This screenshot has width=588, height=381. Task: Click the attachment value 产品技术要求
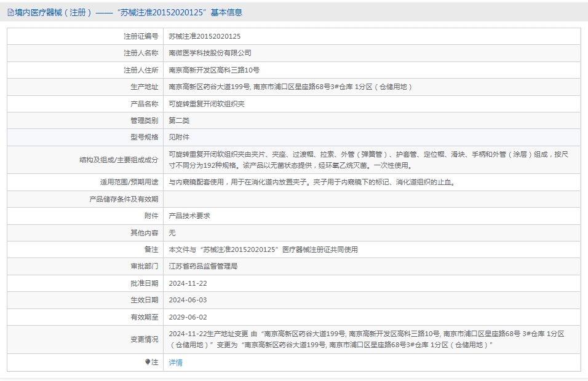point(189,216)
